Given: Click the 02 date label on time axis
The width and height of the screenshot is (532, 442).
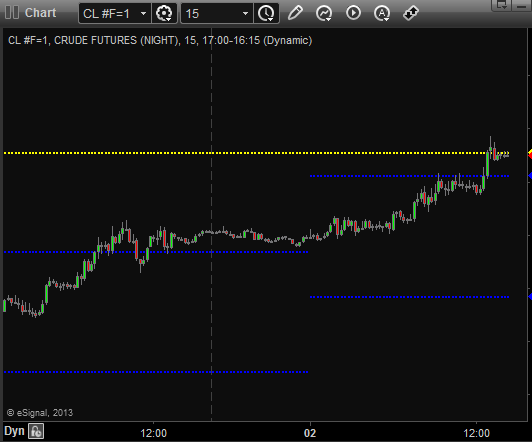Looking at the screenshot, I should click(310, 433).
